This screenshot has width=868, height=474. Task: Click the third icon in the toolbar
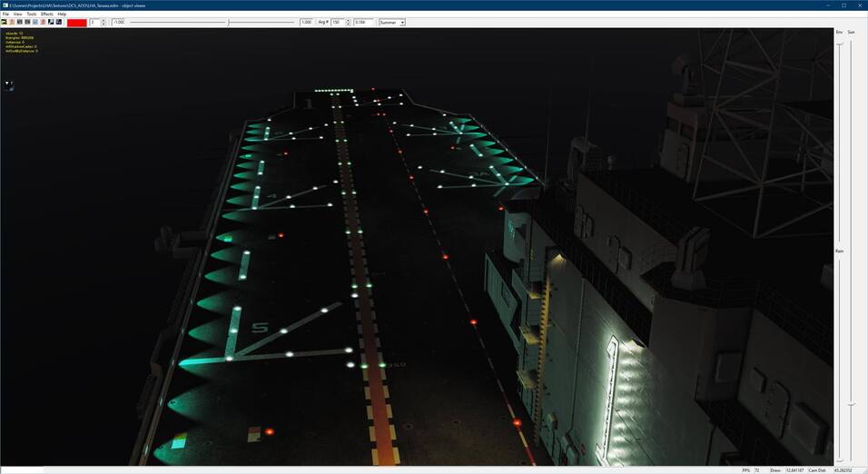[20, 22]
